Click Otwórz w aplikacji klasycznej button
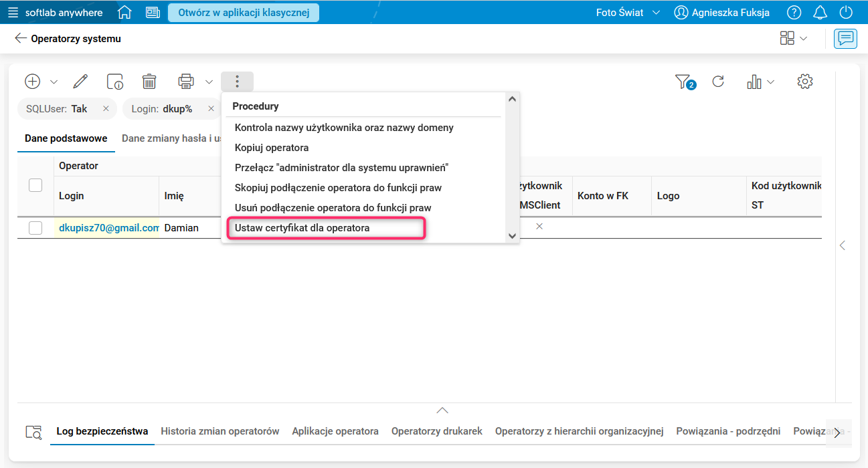Image resolution: width=868 pixels, height=468 pixels. point(244,13)
